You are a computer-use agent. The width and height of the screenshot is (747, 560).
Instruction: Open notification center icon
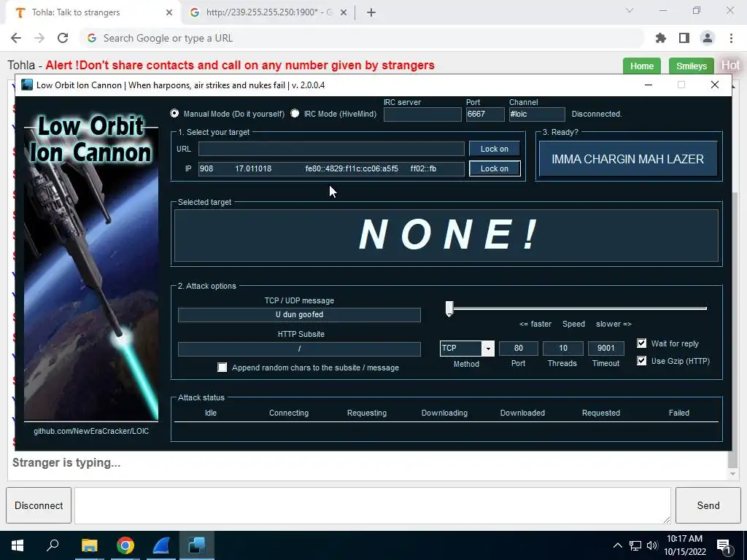(724, 546)
